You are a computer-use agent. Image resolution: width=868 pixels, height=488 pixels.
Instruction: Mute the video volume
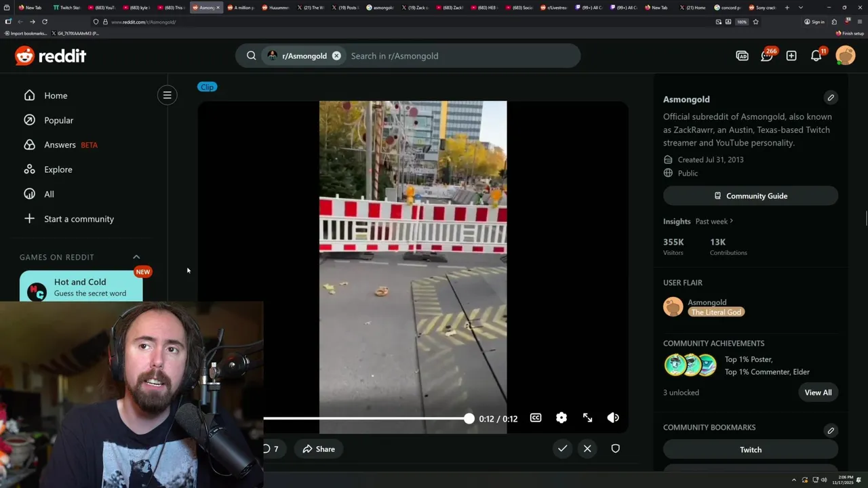613,418
